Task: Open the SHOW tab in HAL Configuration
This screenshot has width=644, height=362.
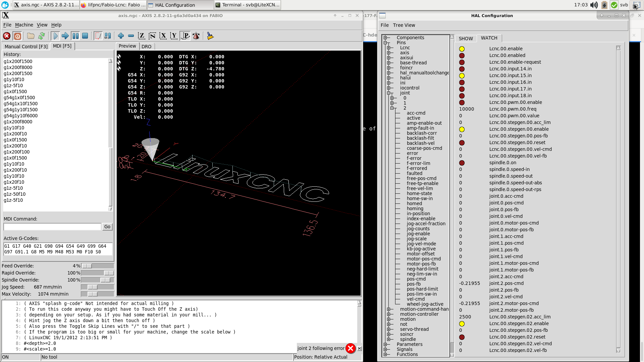Action: click(466, 39)
